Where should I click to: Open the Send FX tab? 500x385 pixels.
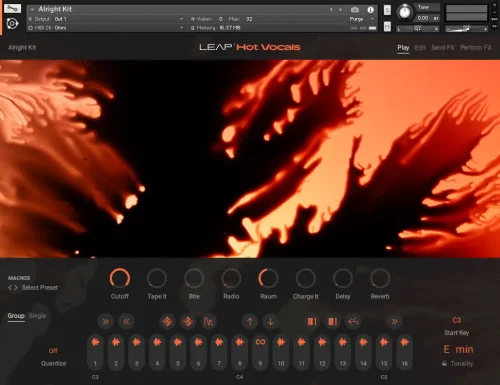443,48
